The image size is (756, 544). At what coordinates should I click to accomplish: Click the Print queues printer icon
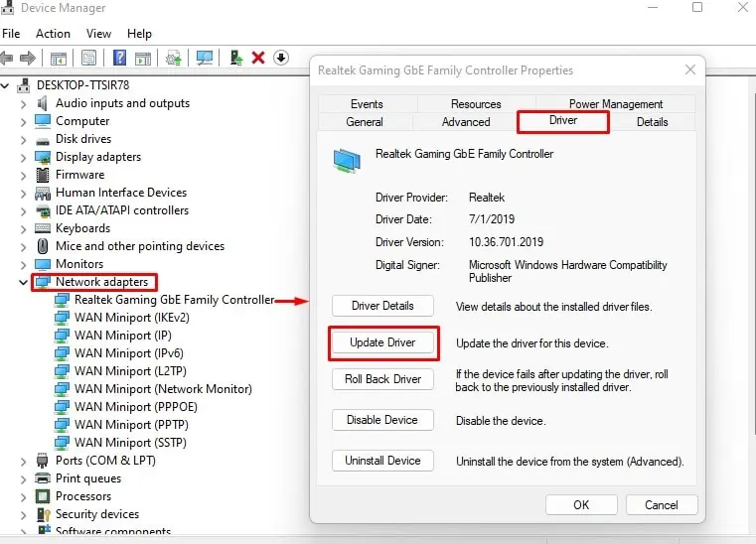click(x=43, y=478)
